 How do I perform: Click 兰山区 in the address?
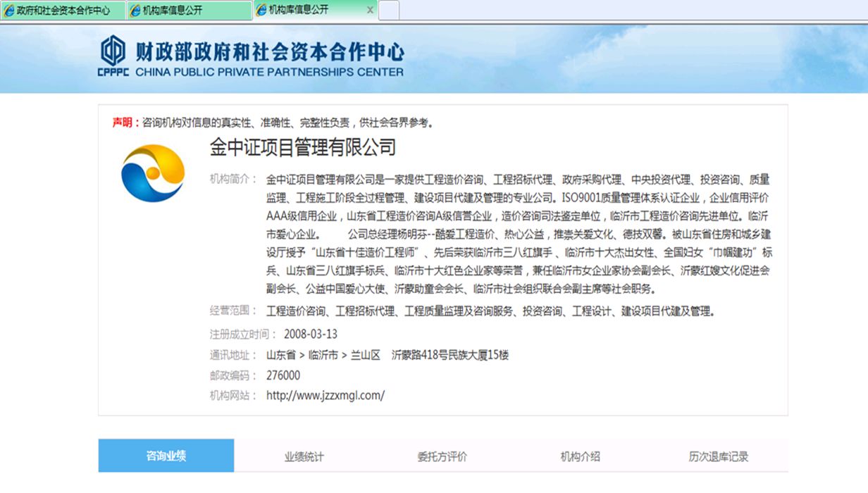[366, 355]
